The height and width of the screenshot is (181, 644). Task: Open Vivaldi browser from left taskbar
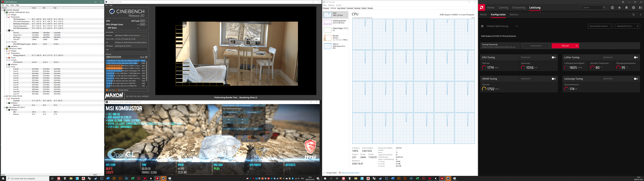tap(59, 178)
